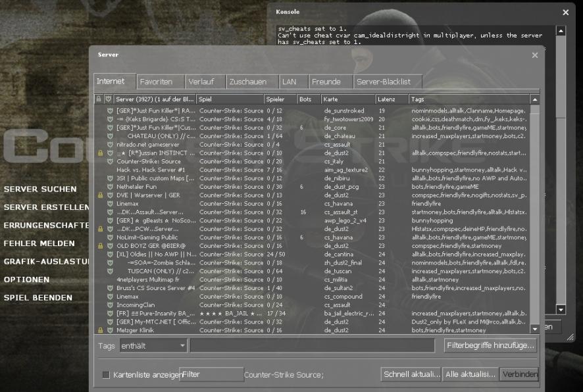Click the padlock icon on the Metzger Klinik row
This screenshot has height=392, width=583.
(101, 330)
